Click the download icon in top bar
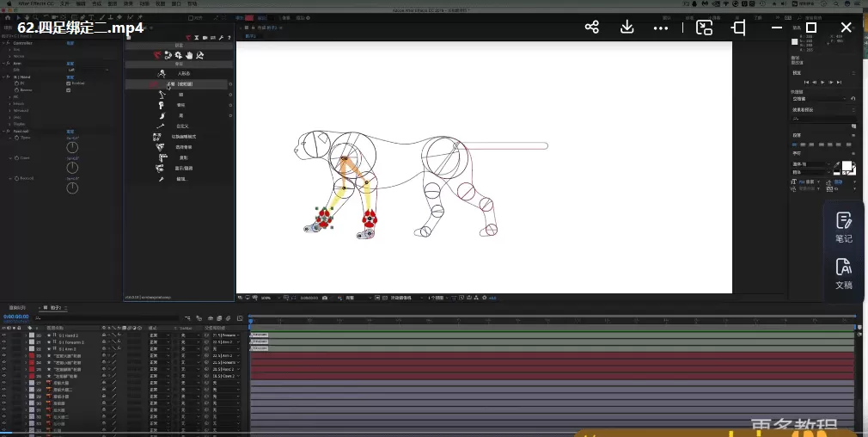The image size is (868, 437). coord(627,28)
